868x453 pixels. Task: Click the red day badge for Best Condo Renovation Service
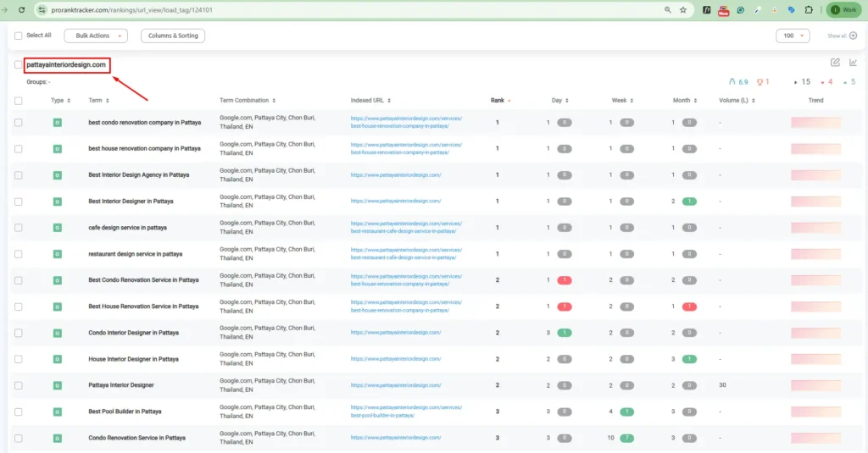(x=564, y=280)
